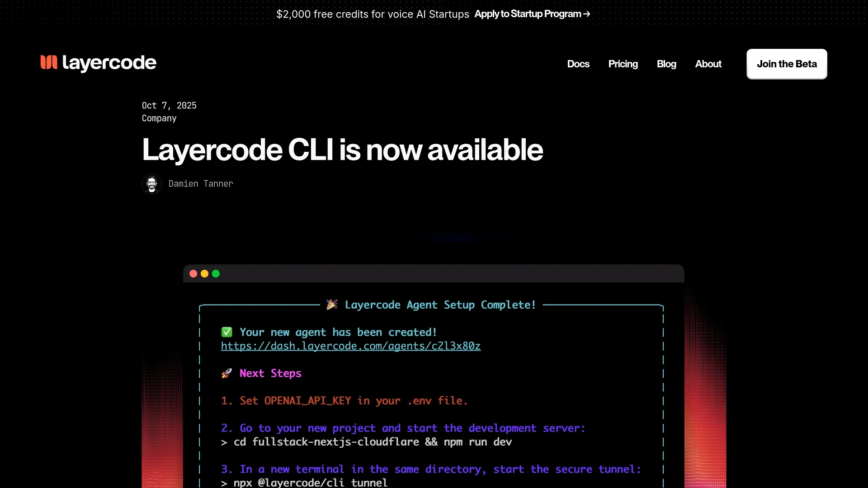Click the green traffic light in terminal window

[x=216, y=273]
